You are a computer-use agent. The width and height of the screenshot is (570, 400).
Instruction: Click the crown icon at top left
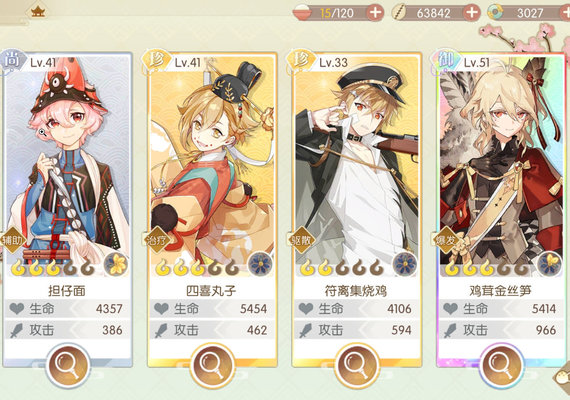coord(38,11)
